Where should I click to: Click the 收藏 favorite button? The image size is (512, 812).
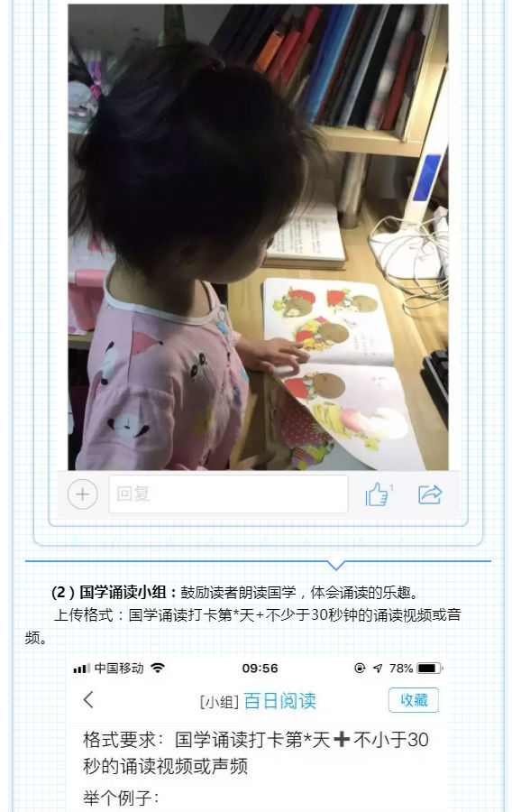point(414,700)
